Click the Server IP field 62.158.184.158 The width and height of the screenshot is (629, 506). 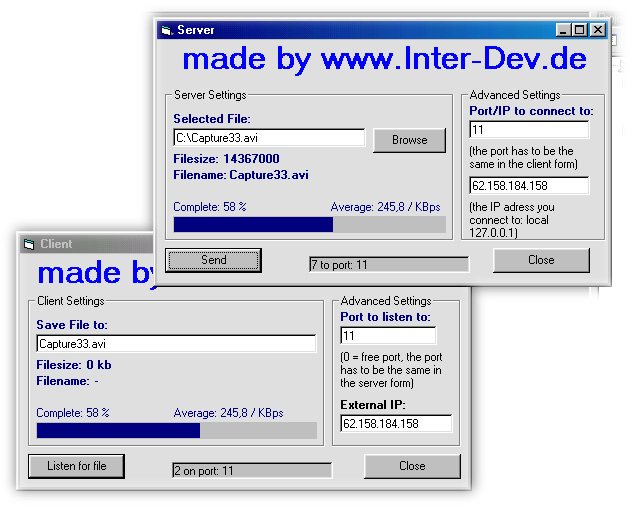click(x=529, y=185)
